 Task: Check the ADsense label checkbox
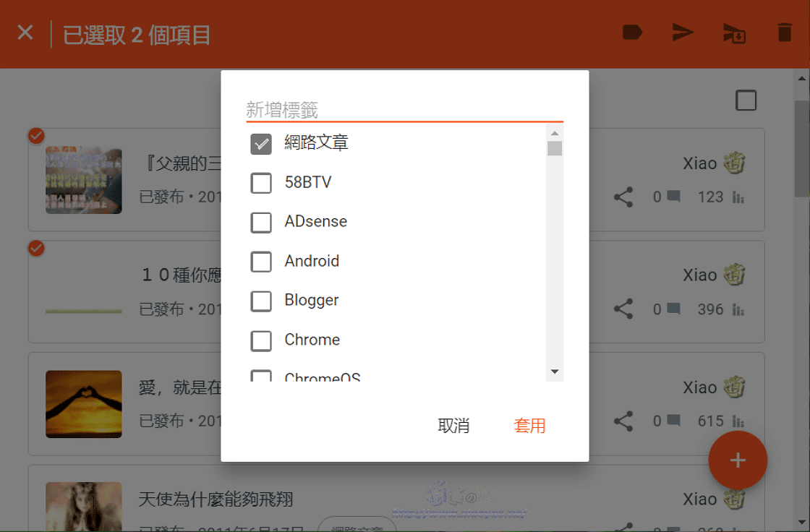261,223
